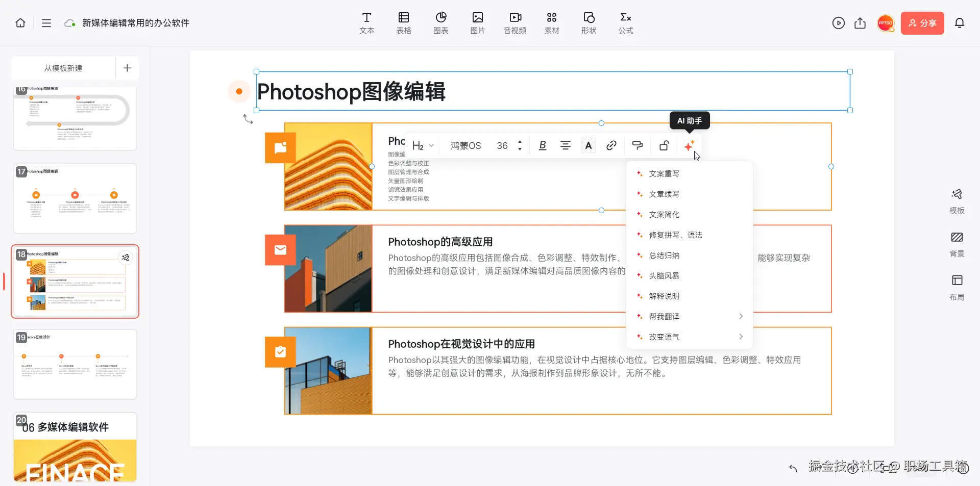Image resolution: width=980 pixels, height=486 pixels.
Task: Click the 滤镜效果应用 text line
Action: pyautogui.click(x=405, y=190)
